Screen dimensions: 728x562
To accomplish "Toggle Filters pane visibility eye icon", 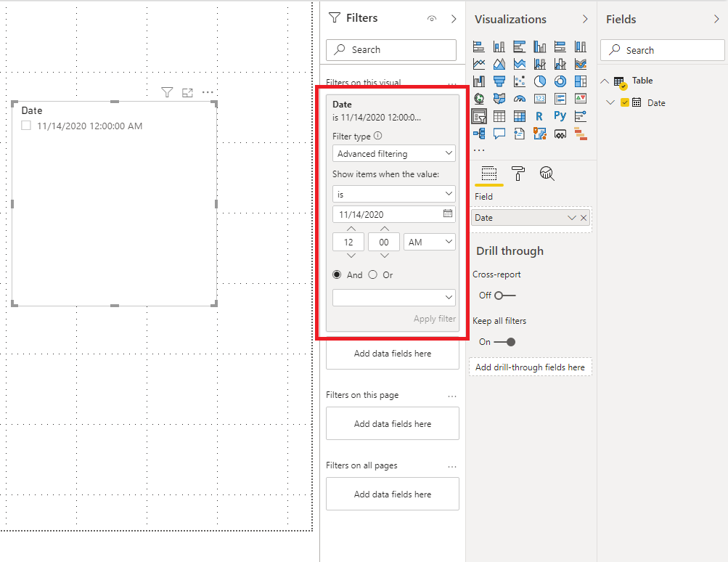I will [x=432, y=19].
